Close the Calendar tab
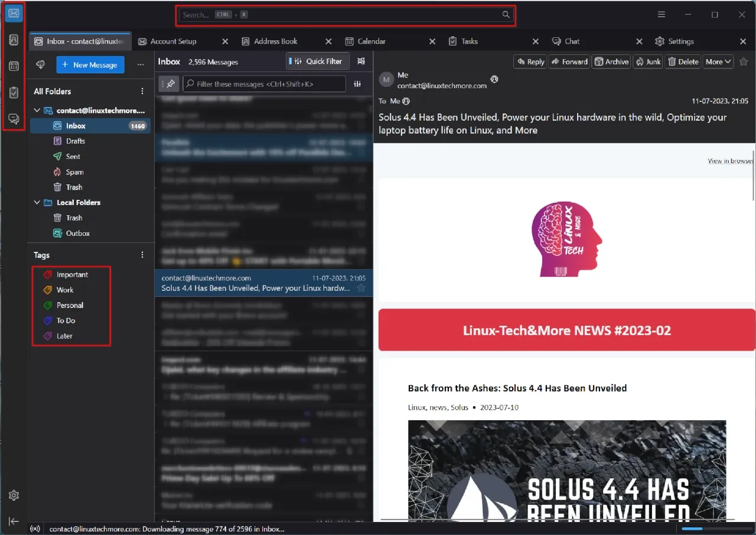The width and height of the screenshot is (756, 535). click(x=432, y=41)
